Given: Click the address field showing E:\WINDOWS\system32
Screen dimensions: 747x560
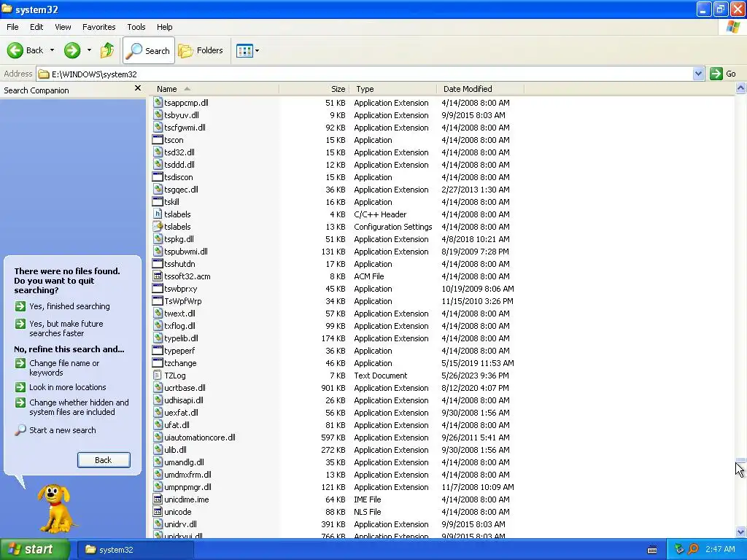Looking at the screenshot, I should click(x=365, y=74).
